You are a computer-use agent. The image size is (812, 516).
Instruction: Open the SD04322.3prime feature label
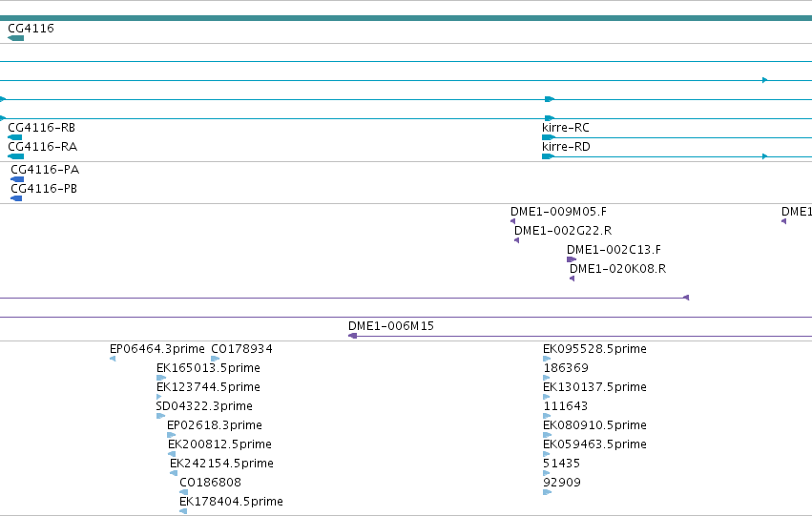[x=204, y=405]
